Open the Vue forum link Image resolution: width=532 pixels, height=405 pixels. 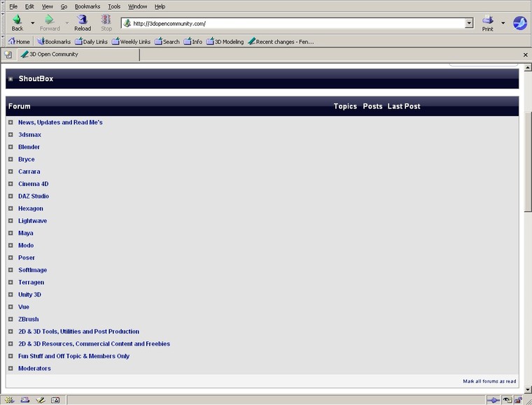24,307
